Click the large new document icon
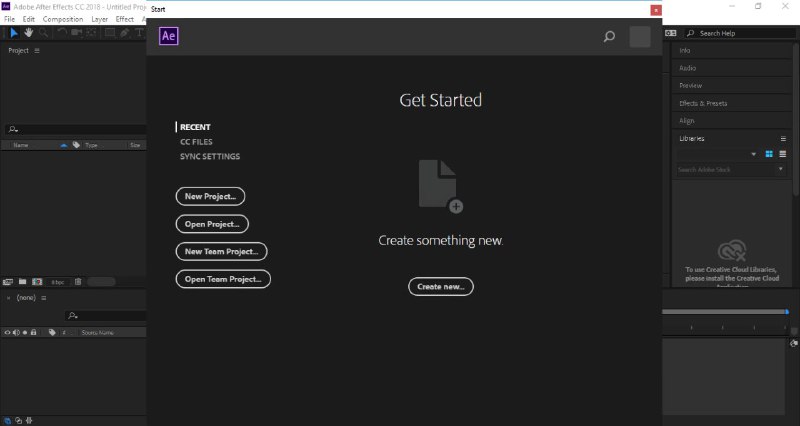The width and height of the screenshot is (800, 426). pyautogui.click(x=440, y=186)
